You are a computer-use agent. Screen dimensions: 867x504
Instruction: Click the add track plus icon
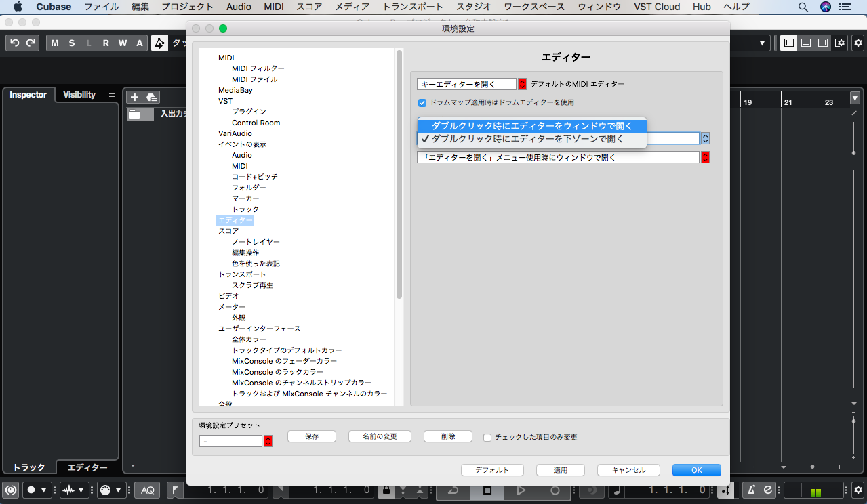(134, 97)
